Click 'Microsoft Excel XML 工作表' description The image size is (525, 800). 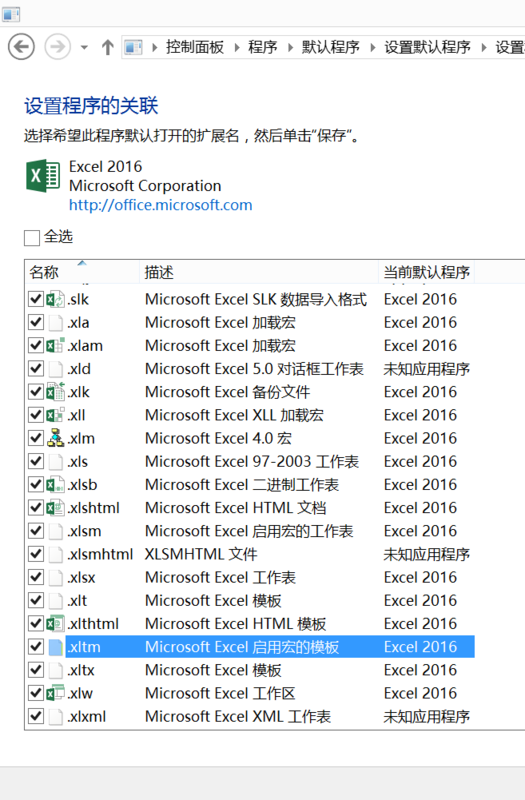point(238,716)
